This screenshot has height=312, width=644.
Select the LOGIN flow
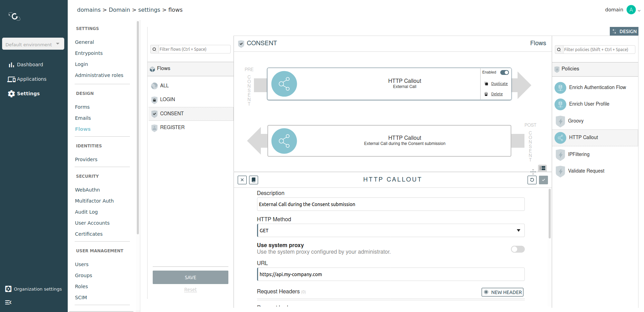(x=168, y=99)
